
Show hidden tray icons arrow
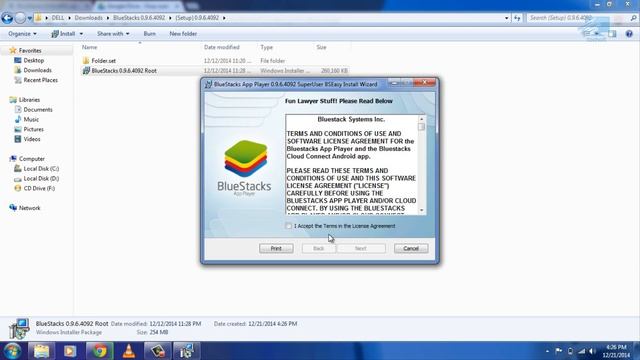547,351
